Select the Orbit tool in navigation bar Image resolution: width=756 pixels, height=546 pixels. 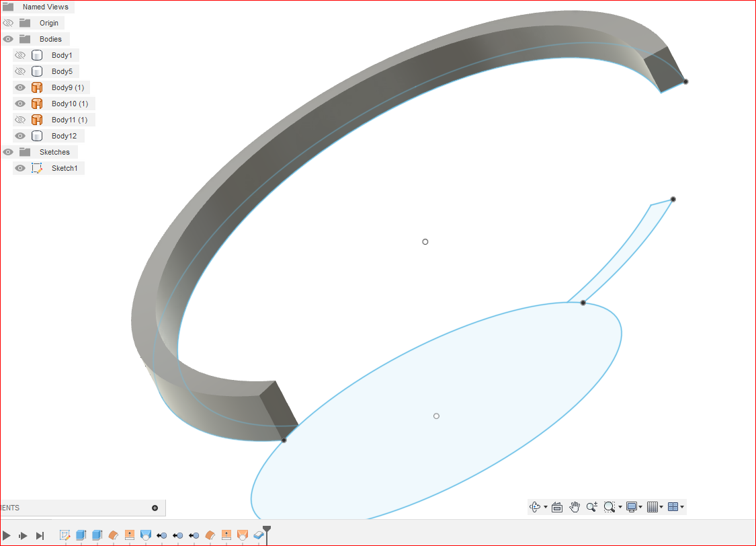coord(536,507)
